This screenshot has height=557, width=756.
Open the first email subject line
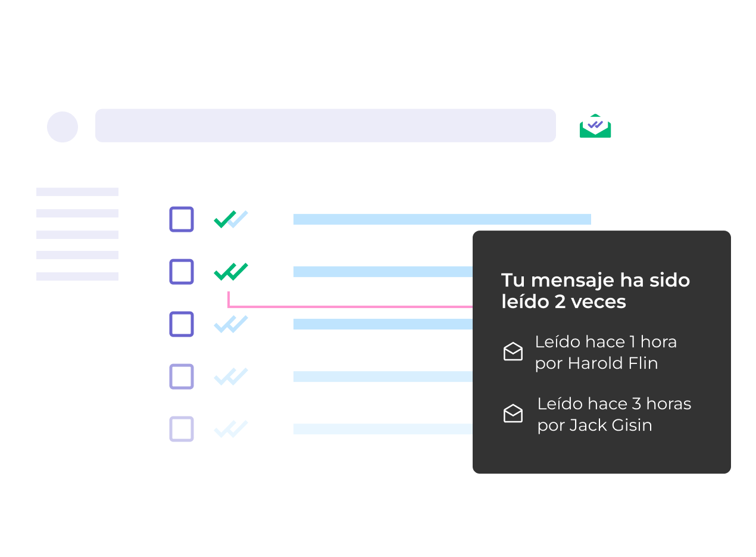(442, 219)
